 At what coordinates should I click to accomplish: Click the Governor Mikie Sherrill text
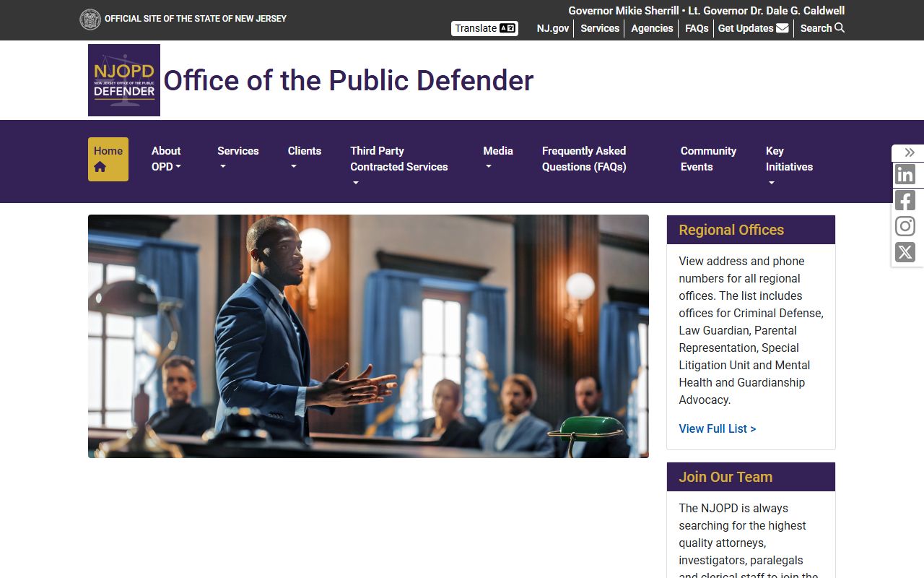[624, 11]
